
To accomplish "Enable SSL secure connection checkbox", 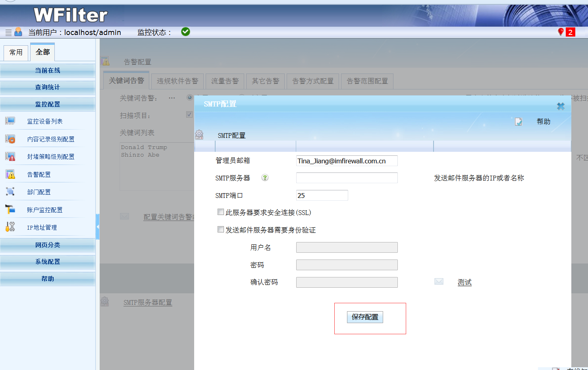I will (221, 212).
